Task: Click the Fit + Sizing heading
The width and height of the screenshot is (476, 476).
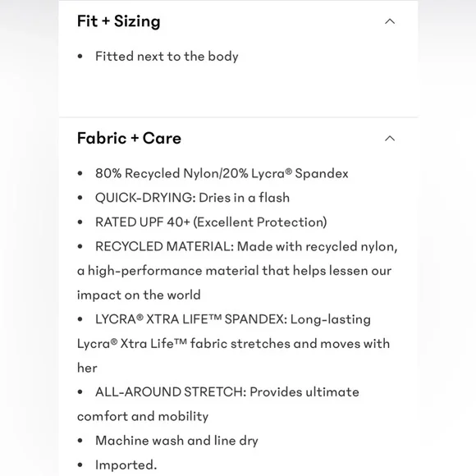Action: click(119, 21)
